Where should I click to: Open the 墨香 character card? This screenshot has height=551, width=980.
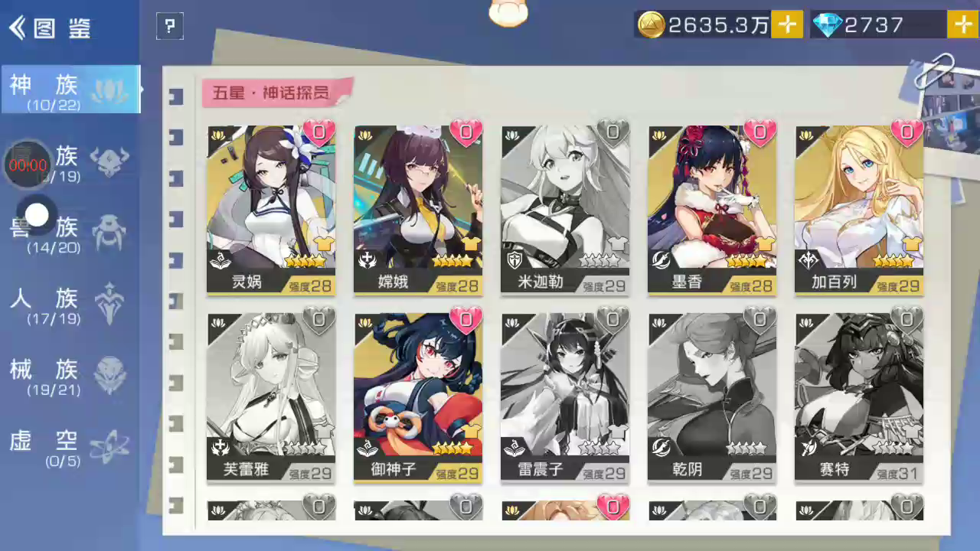[x=712, y=210]
